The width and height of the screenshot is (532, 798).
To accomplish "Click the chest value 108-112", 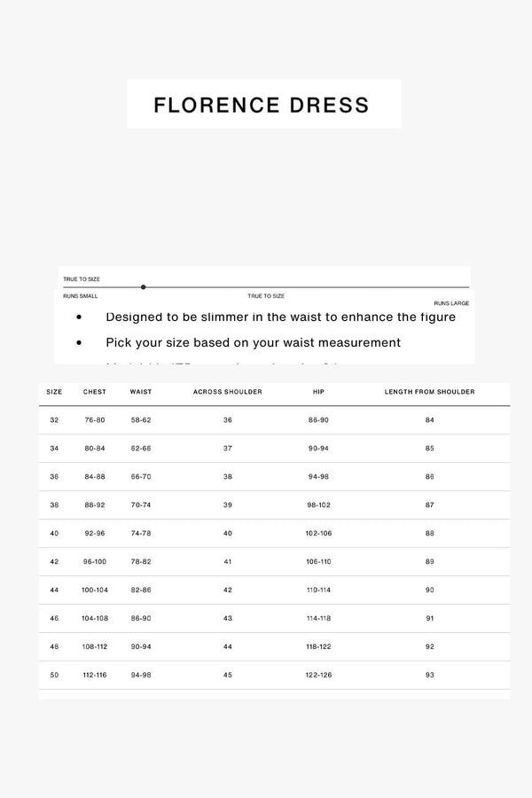I will 95,646.
